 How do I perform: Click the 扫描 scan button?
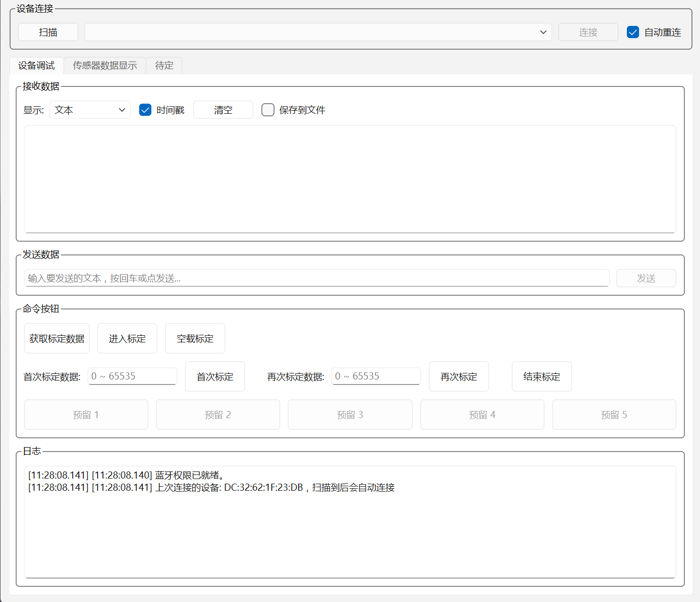click(48, 32)
